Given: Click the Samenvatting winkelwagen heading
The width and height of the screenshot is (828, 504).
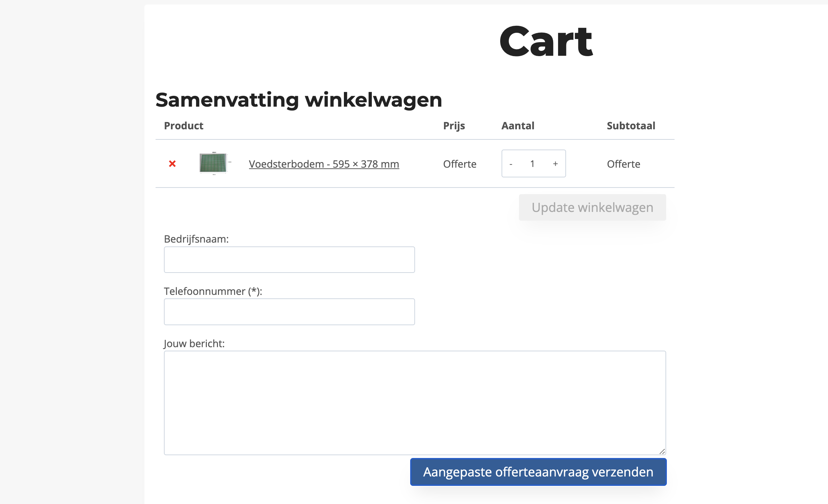Looking at the screenshot, I should (x=299, y=100).
